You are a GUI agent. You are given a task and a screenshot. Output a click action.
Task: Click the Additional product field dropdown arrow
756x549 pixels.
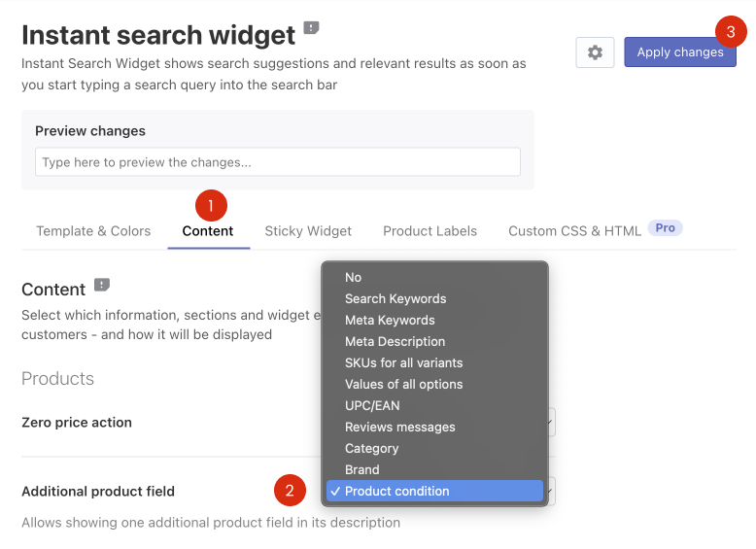[x=550, y=491]
